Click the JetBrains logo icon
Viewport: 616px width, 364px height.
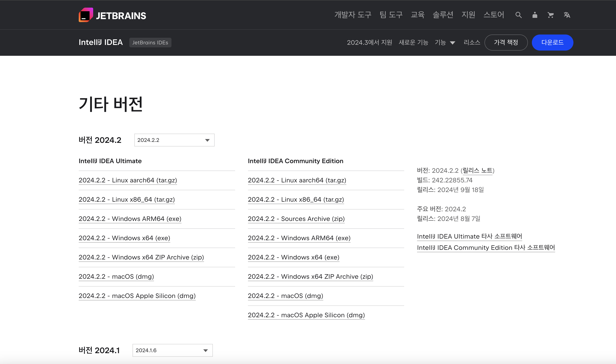[x=86, y=15]
